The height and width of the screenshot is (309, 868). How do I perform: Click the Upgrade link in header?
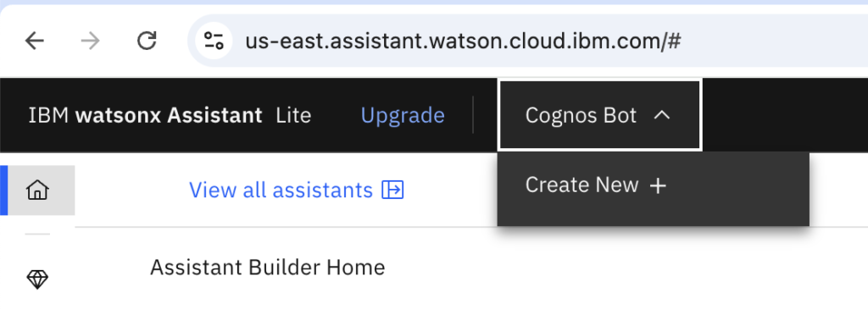(403, 115)
